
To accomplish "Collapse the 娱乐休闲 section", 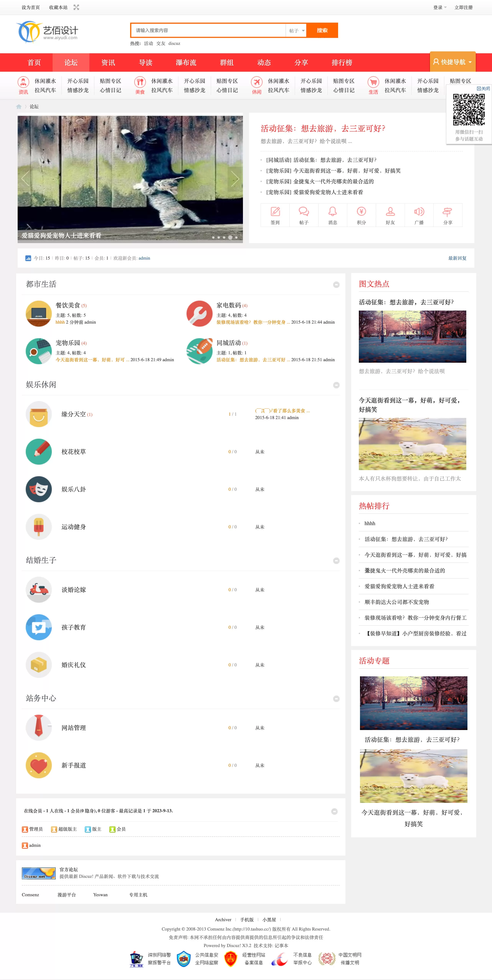I will 336,385.
